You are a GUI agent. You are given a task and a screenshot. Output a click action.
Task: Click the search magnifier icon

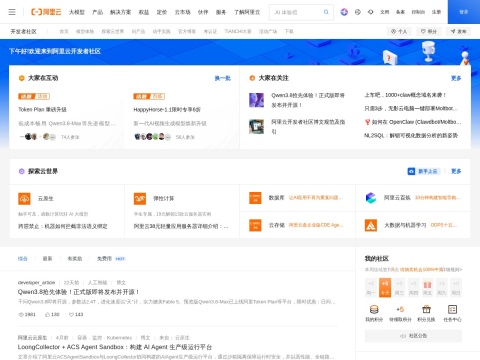click(326, 12)
